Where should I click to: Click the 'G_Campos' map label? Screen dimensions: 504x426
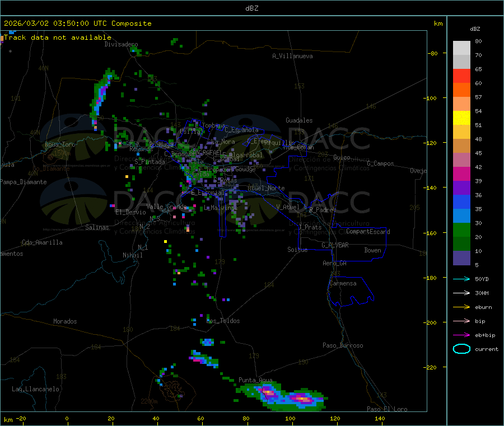coord(381,163)
